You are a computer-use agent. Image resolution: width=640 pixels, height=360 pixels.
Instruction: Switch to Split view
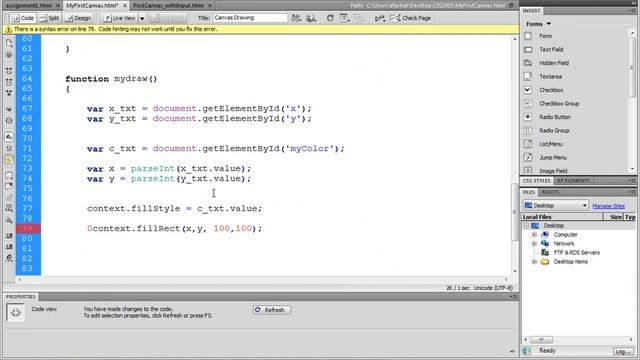(49, 18)
